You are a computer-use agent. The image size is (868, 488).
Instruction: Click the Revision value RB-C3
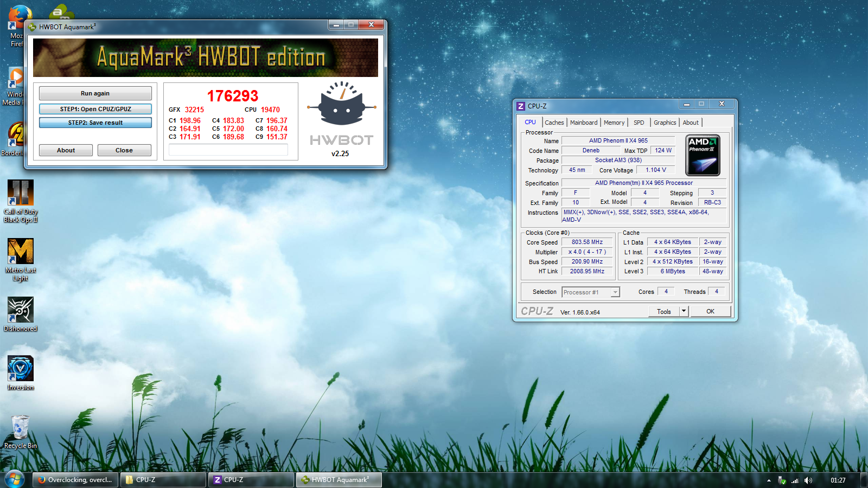coord(712,203)
